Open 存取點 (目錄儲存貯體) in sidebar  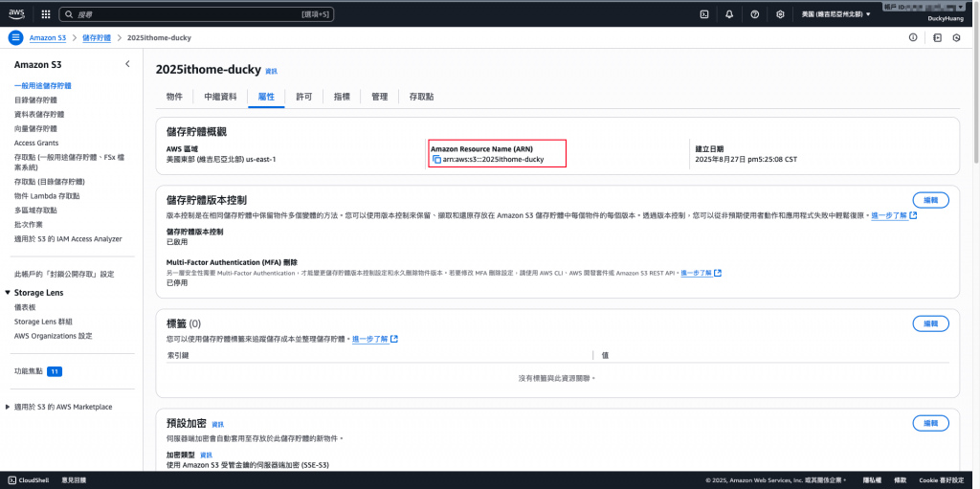pyautogui.click(x=50, y=182)
